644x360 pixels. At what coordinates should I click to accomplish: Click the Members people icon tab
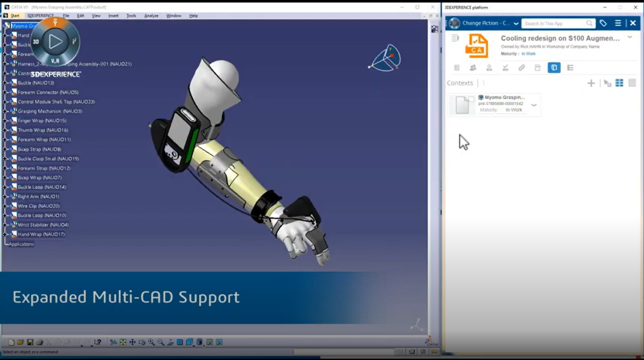click(473, 68)
